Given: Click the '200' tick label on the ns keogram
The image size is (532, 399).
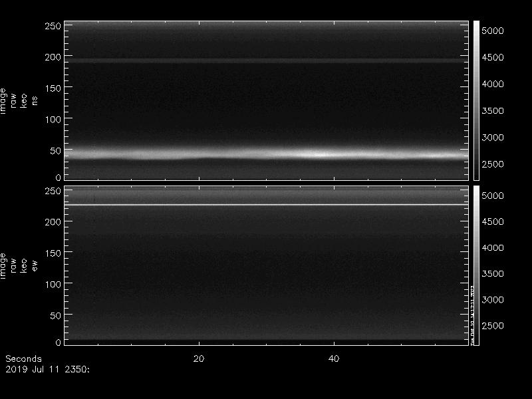Looking at the screenshot, I should tap(53, 57).
